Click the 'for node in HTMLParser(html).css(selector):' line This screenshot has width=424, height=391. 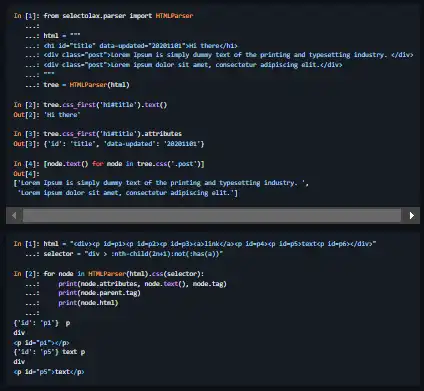click(124, 274)
